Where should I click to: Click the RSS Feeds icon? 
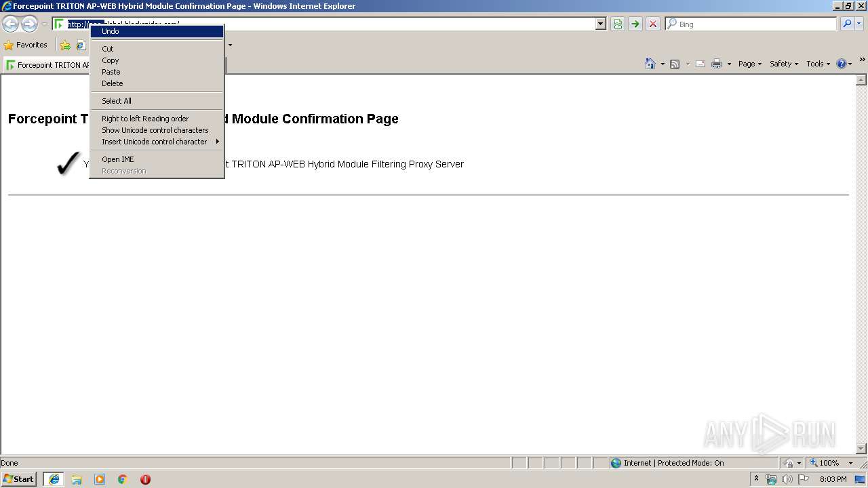tap(675, 64)
